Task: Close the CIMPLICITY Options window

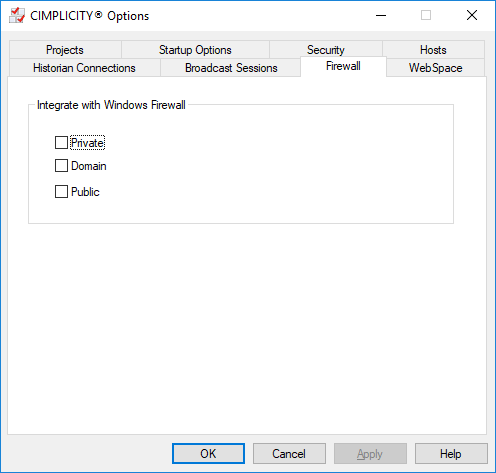Action: tap(472, 15)
